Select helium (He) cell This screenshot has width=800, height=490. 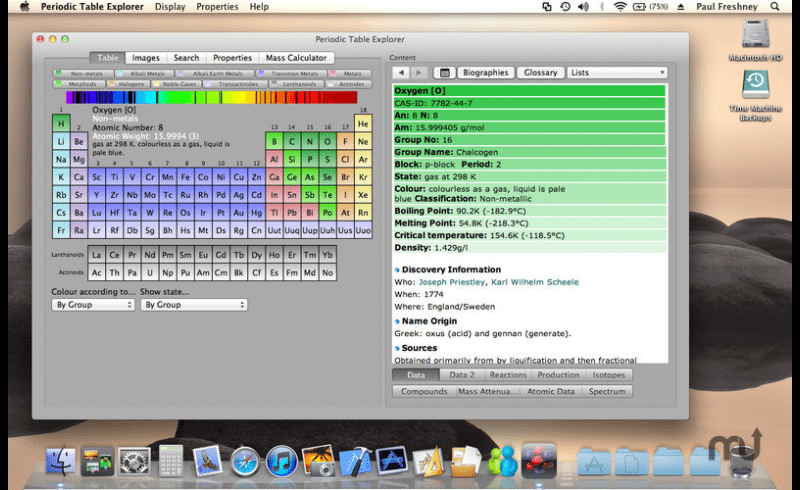click(x=363, y=124)
